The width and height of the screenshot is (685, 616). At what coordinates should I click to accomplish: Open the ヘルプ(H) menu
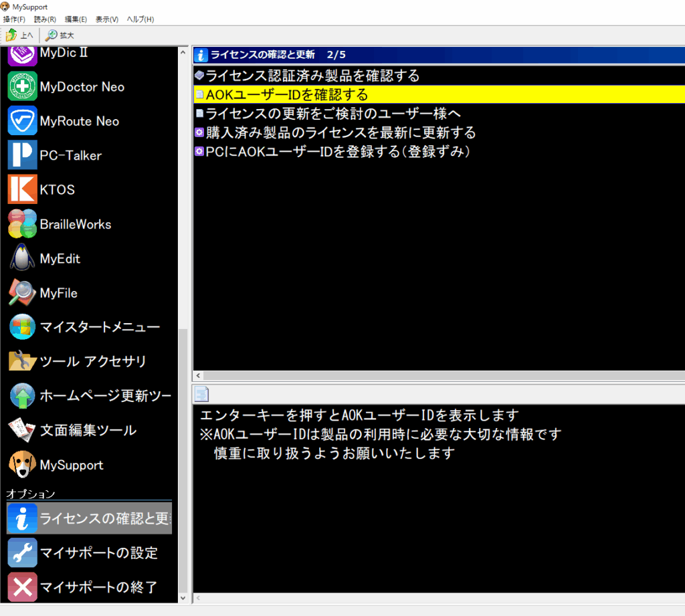139,19
